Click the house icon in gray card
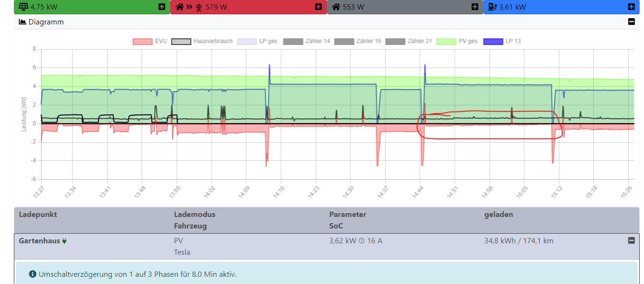644x284 pixels. [x=336, y=7]
